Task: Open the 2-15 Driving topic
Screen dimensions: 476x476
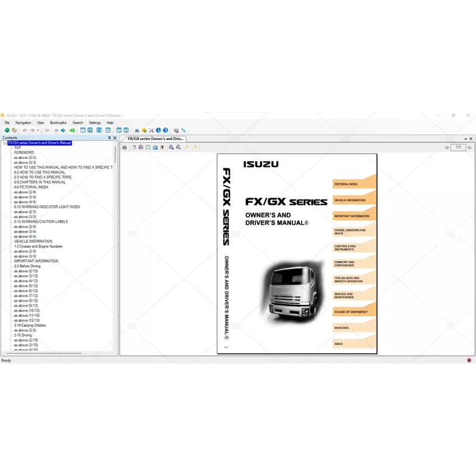Action: tap(26, 334)
